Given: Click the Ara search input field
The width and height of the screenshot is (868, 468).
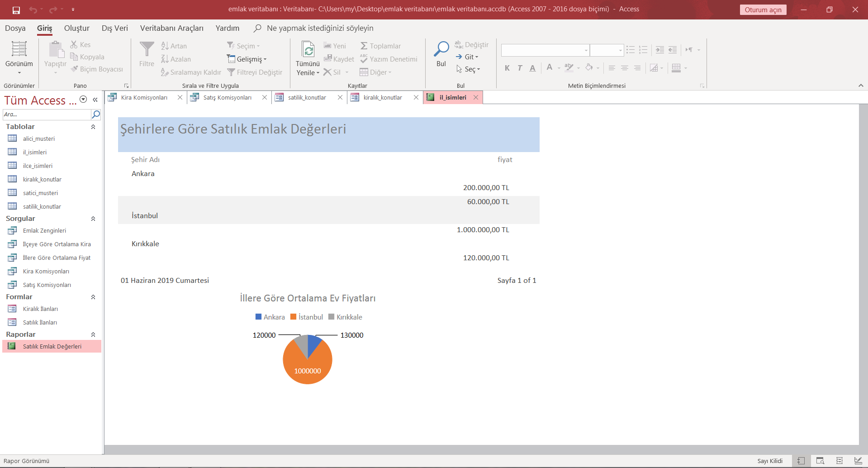Looking at the screenshot, I should click(x=46, y=114).
